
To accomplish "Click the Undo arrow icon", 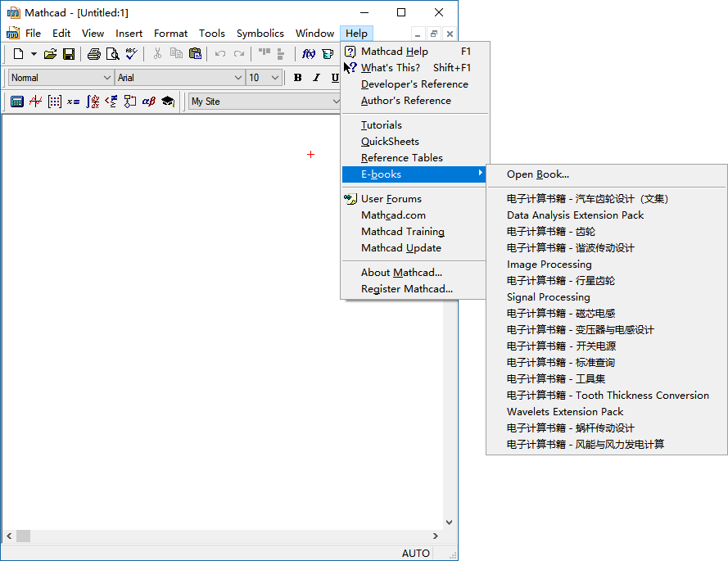I will click(x=220, y=54).
